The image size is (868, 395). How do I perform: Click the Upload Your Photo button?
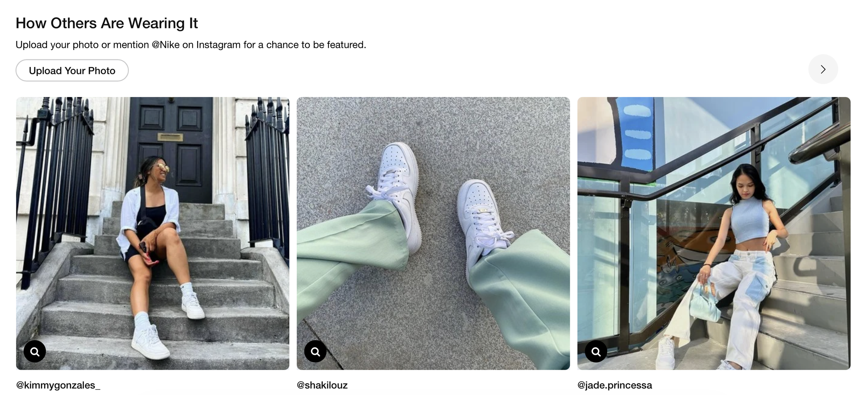click(x=72, y=70)
